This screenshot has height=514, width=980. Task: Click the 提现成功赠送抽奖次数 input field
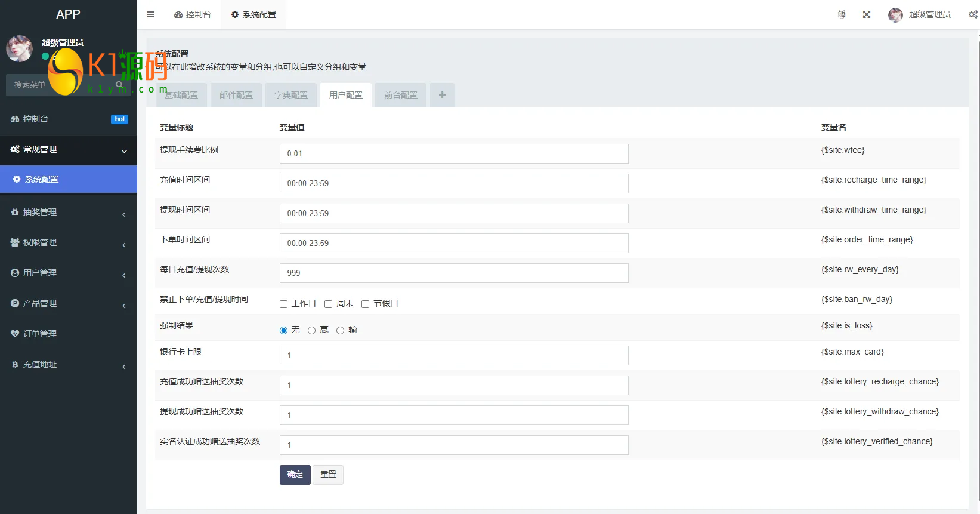pyautogui.click(x=454, y=415)
